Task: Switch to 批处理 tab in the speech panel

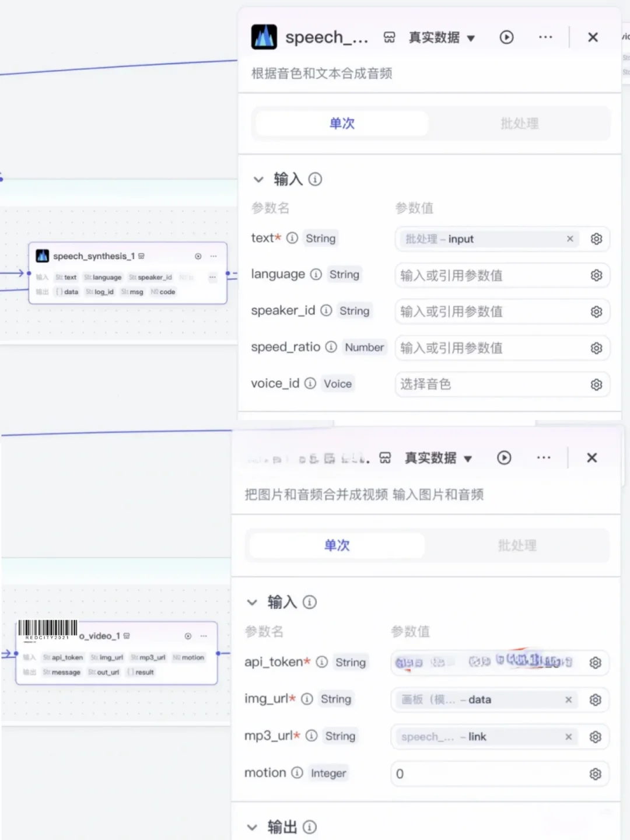Action: 519,124
